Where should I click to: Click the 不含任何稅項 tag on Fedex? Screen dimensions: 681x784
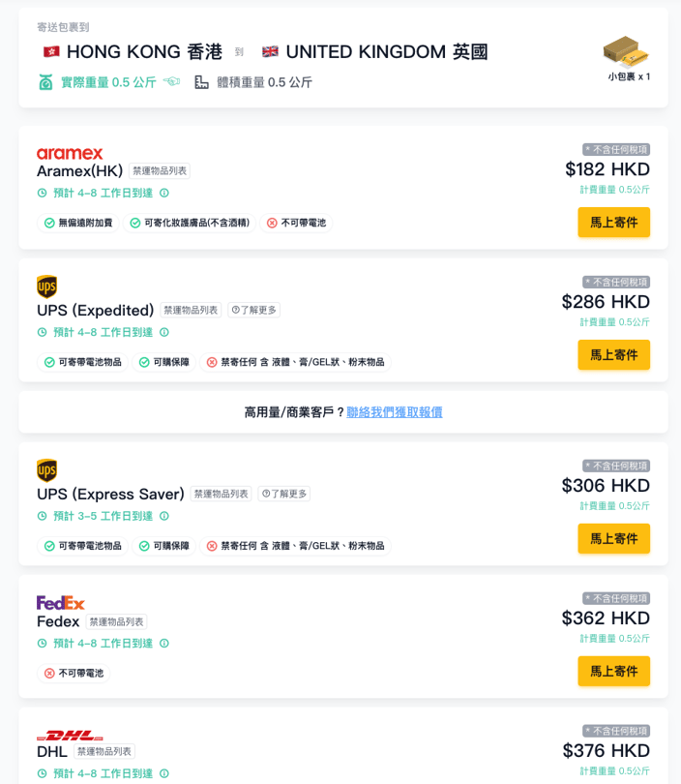[616, 598]
